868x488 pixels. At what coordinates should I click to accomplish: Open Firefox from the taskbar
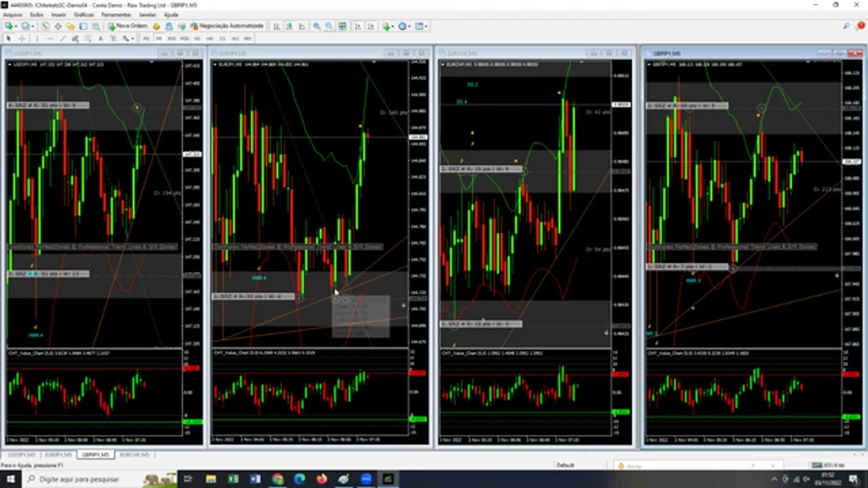(x=321, y=479)
